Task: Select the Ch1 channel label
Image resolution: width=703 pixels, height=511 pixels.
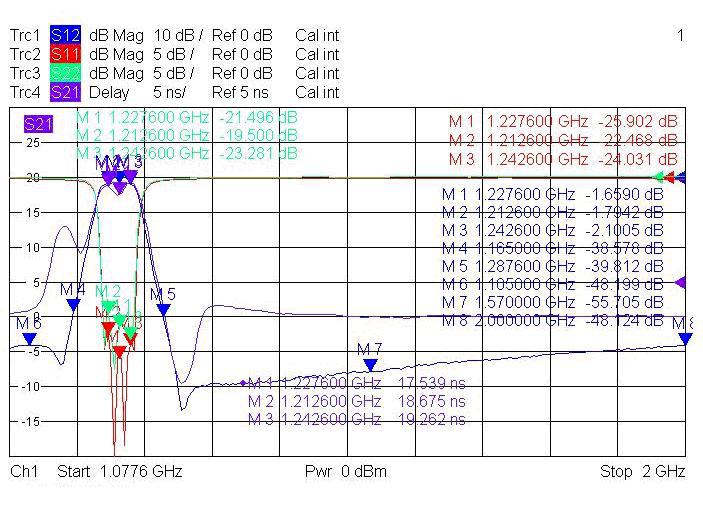Action: click(24, 471)
